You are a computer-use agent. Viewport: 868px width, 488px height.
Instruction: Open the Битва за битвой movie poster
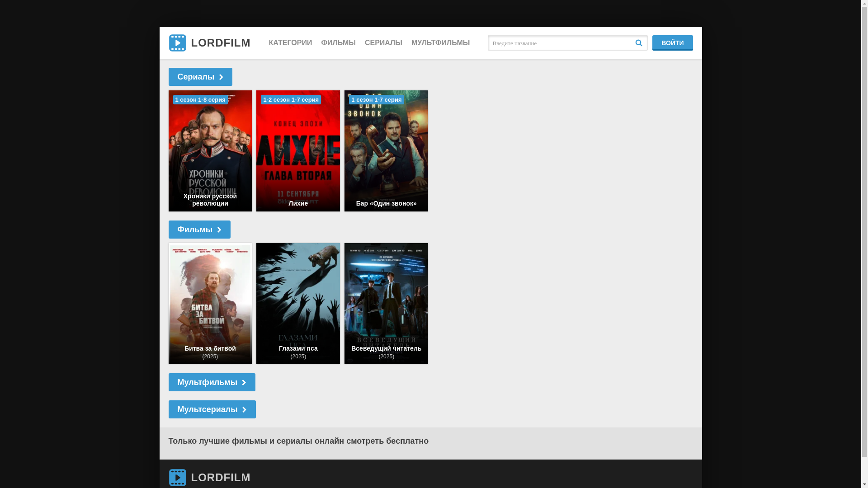point(210,304)
